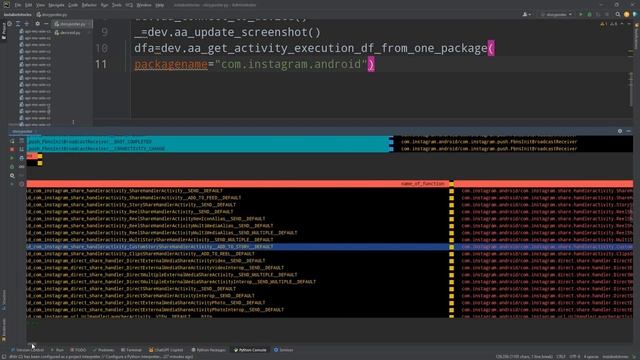Click the warnings indicator in editor corner

609,24
